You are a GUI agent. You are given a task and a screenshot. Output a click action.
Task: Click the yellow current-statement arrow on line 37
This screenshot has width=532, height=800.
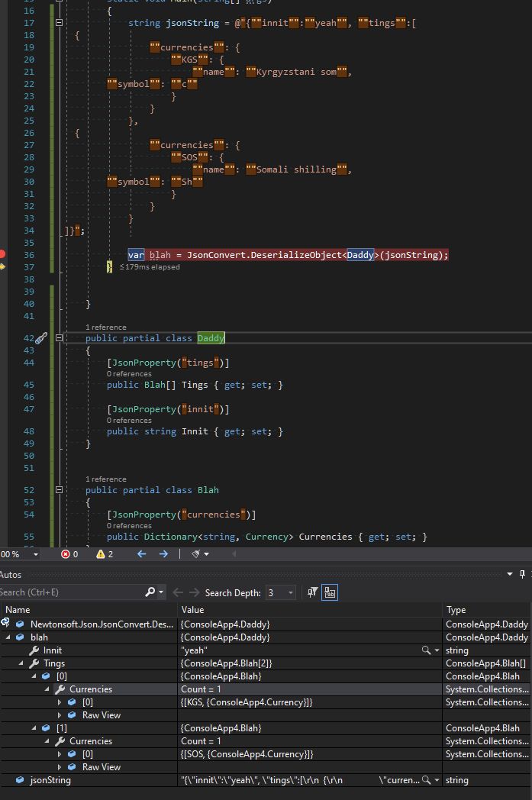(2, 266)
